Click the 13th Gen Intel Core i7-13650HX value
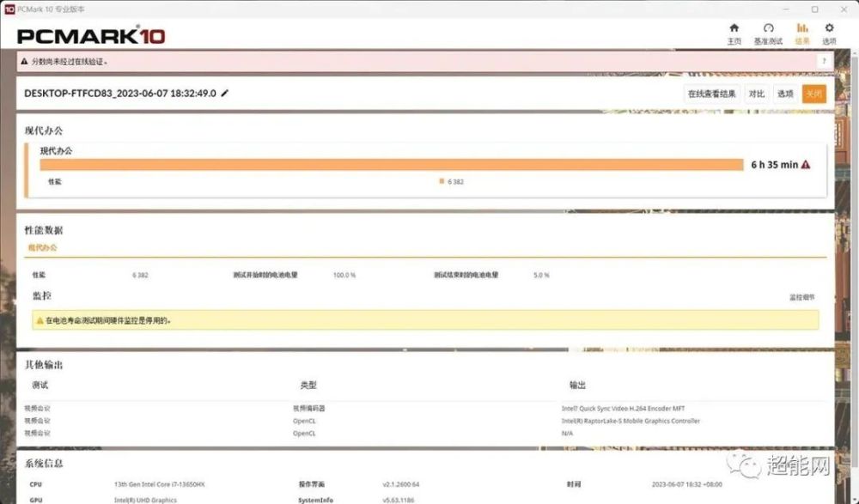Viewport: 859px width, 504px height. (x=160, y=485)
